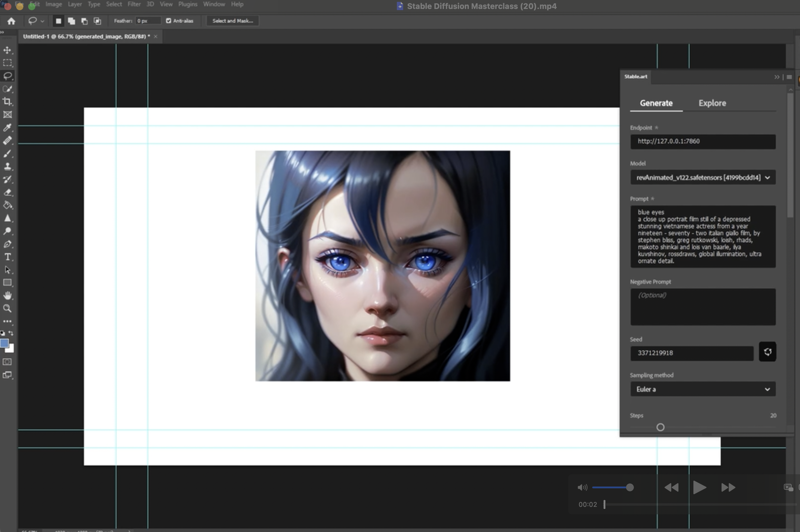Select the Eyedropper tool
The image size is (800, 532).
point(7,127)
